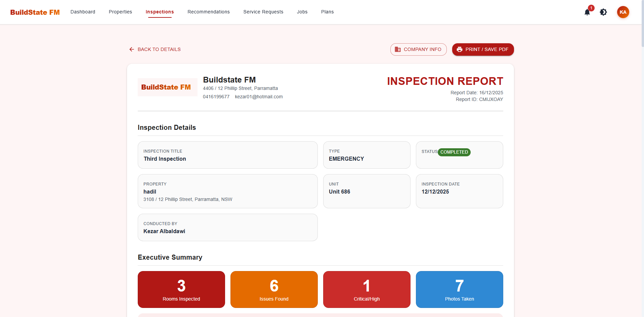Click the Report ID: CMIJXOAY text

479,99
